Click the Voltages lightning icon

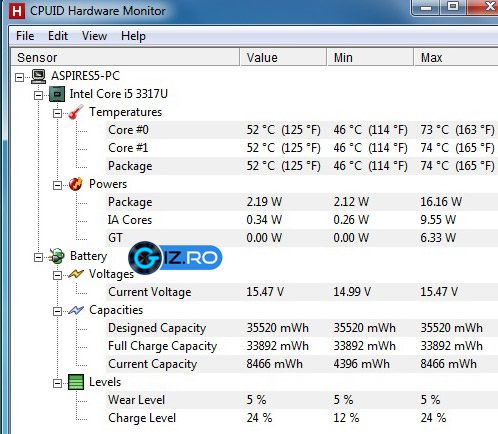pyautogui.click(x=76, y=274)
